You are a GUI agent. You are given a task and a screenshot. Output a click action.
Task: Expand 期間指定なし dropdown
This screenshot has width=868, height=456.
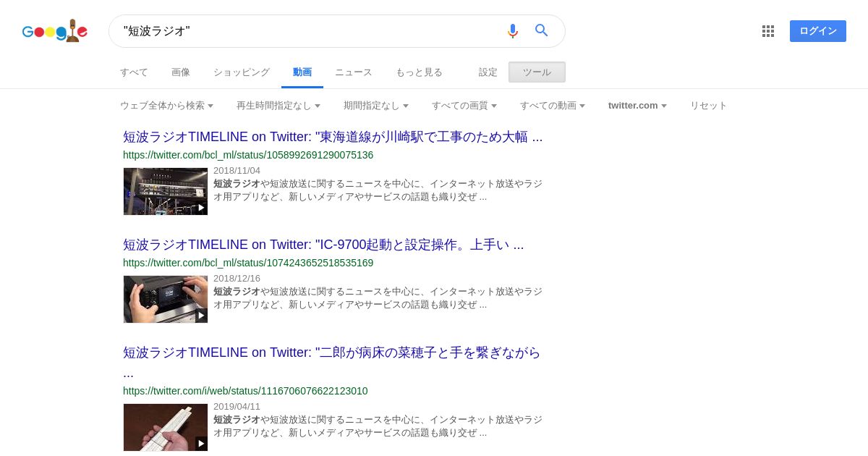click(376, 106)
